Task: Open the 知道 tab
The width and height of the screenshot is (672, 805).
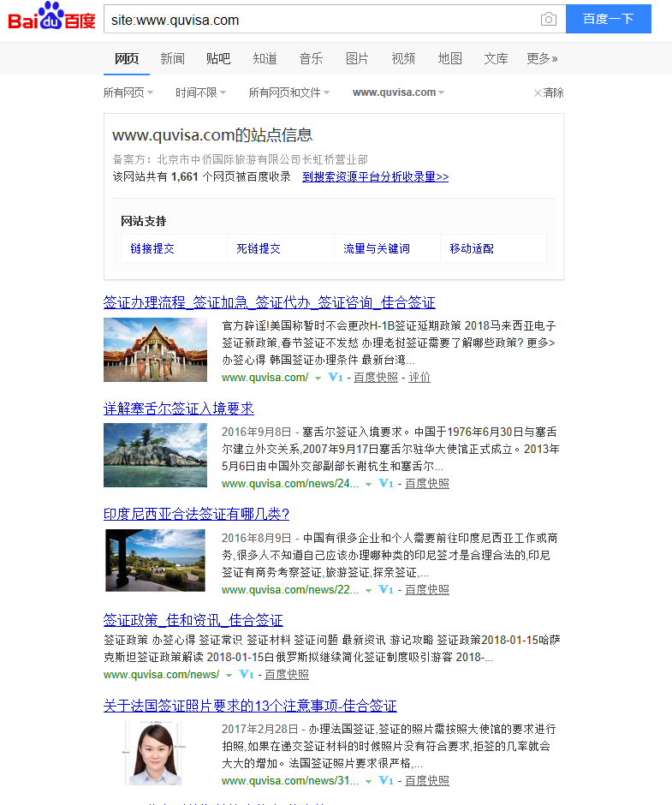Action: coord(265,59)
